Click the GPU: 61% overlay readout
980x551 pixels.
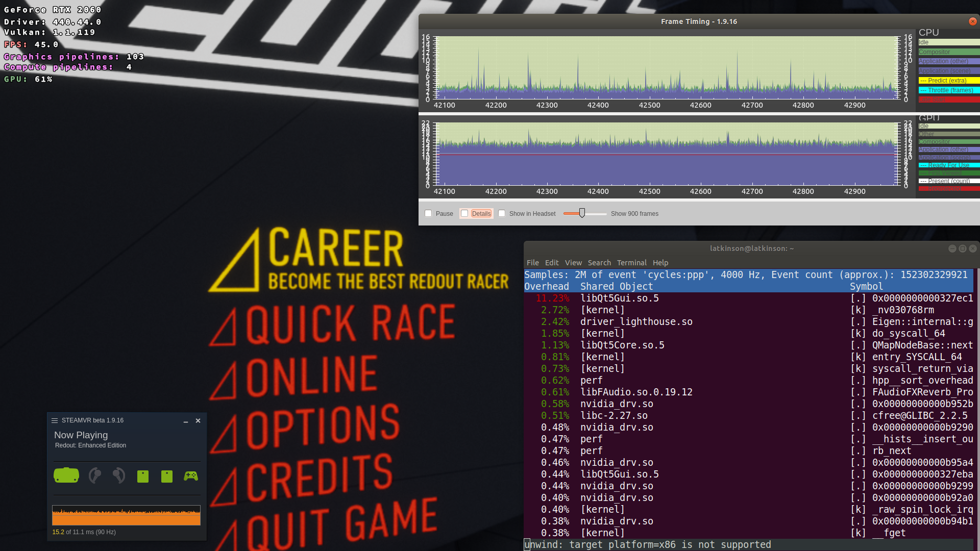[29, 80]
